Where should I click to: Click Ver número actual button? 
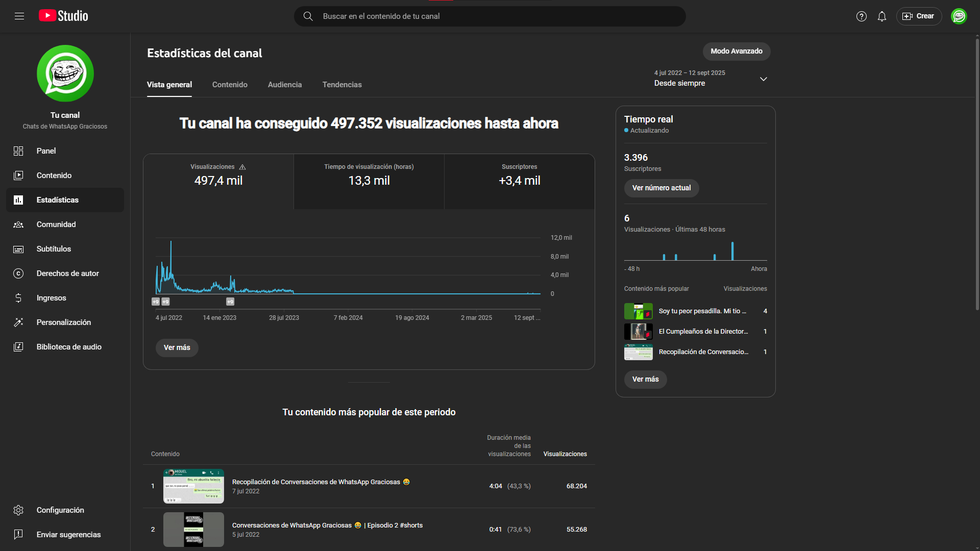[x=661, y=188]
